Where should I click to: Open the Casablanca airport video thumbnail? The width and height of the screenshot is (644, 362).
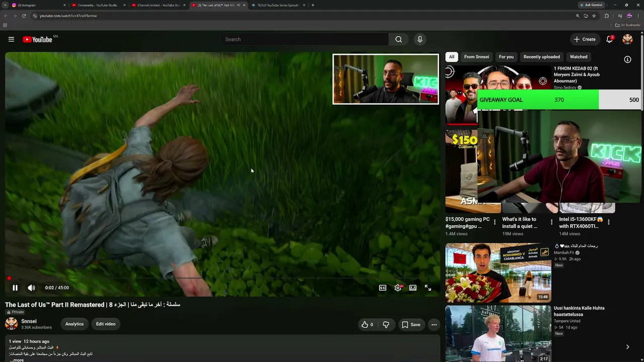click(498, 273)
